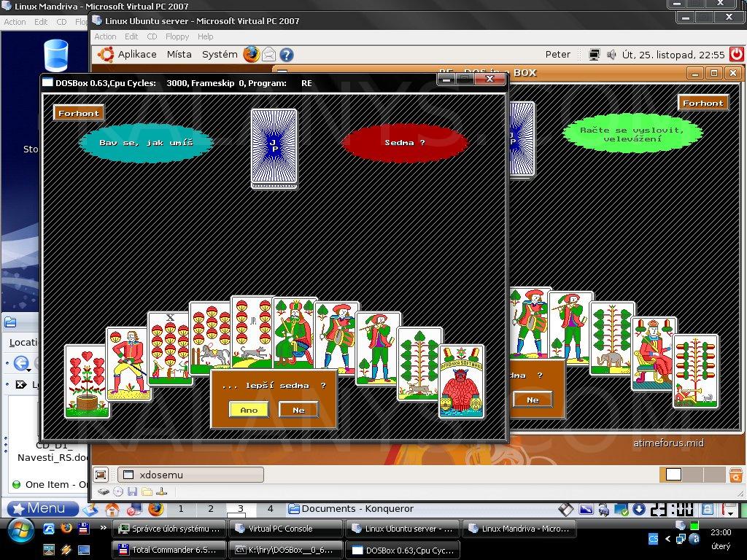The height and width of the screenshot is (560, 747).
Task: Open the mail envelope icon beside Systém menu
Action: (x=269, y=54)
